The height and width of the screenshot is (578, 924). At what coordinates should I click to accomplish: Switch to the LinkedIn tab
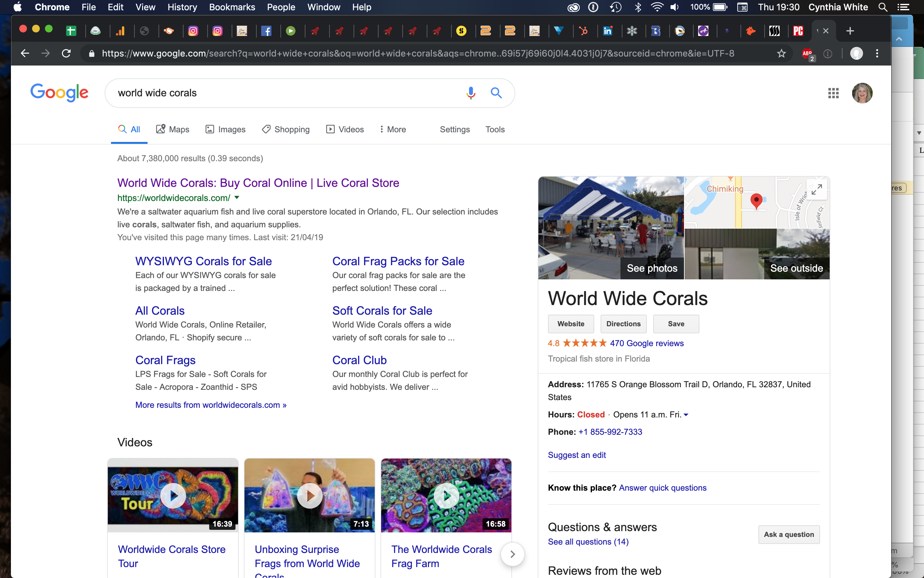[607, 31]
